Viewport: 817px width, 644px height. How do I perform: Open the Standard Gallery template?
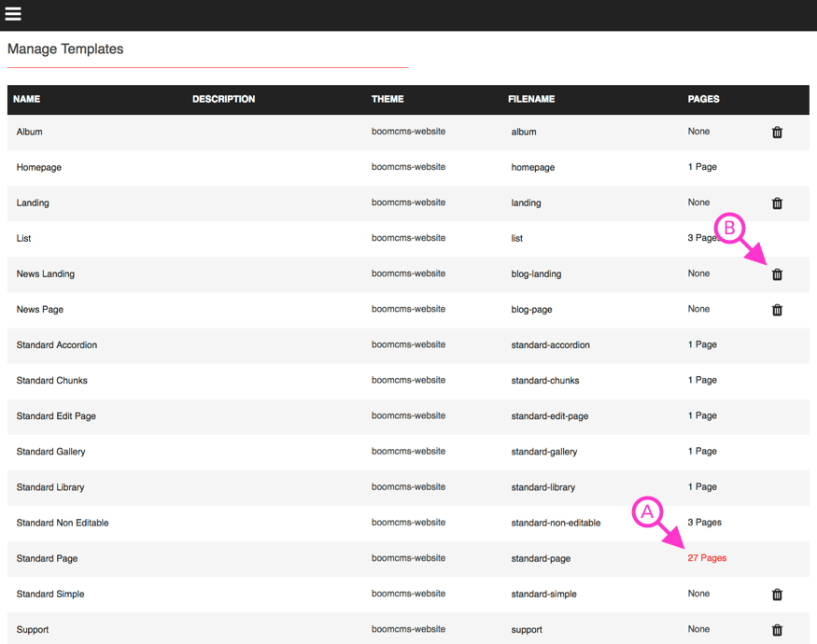(50, 451)
